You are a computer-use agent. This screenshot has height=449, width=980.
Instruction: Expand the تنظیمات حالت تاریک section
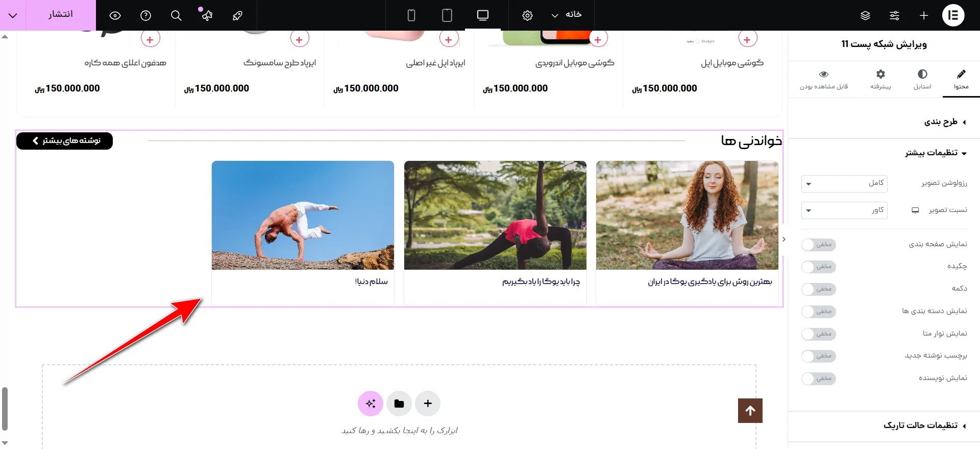[x=924, y=426]
